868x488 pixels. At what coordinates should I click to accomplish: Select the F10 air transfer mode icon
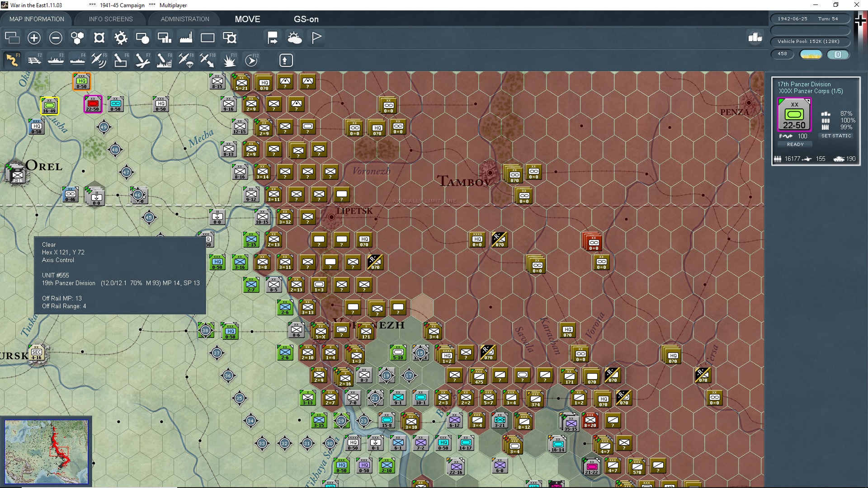tap(208, 60)
